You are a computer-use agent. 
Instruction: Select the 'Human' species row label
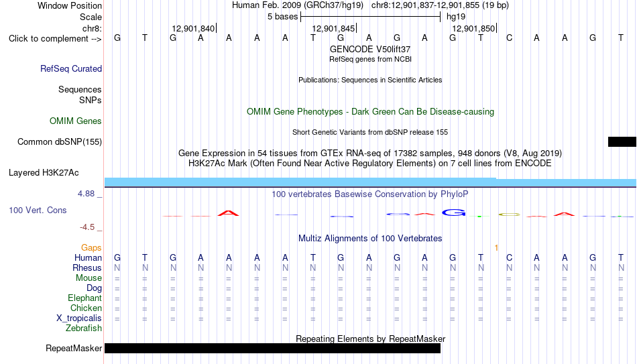pyautogui.click(x=88, y=258)
